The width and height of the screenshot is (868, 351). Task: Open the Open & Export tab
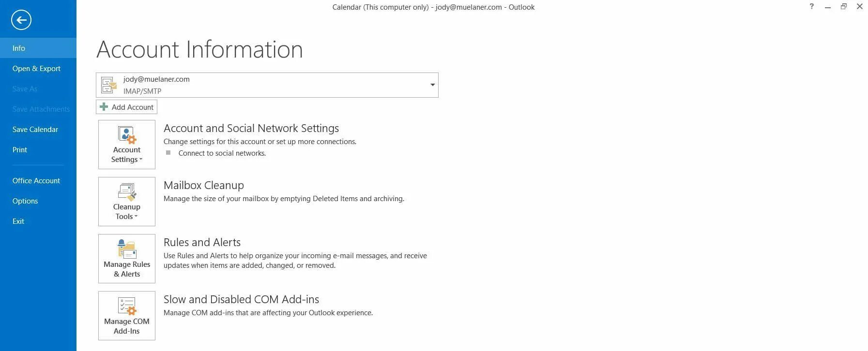tap(36, 69)
